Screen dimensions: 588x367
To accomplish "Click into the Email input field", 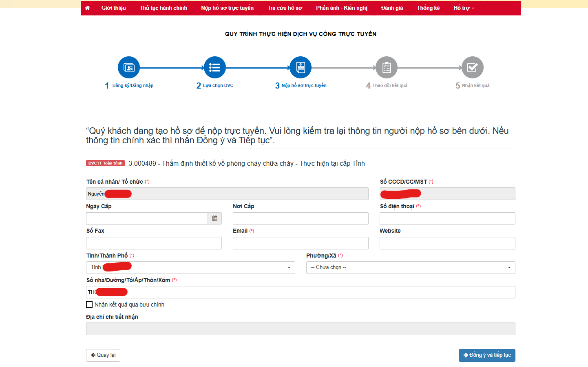I will (301, 243).
